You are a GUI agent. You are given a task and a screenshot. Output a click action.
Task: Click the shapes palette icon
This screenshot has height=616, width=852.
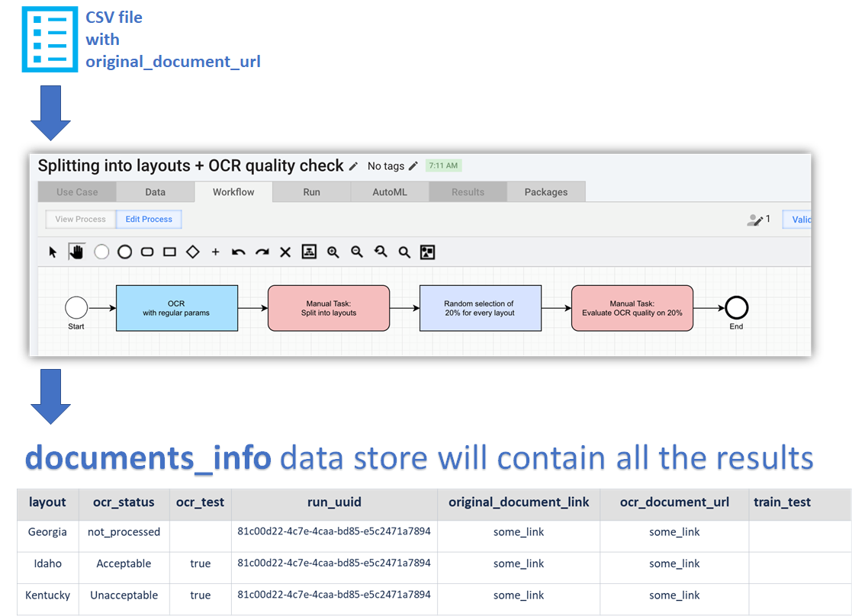(x=428, y=252)
